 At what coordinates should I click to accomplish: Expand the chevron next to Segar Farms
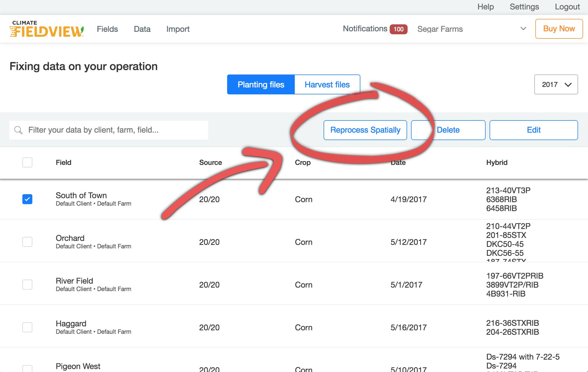[523, 29]
